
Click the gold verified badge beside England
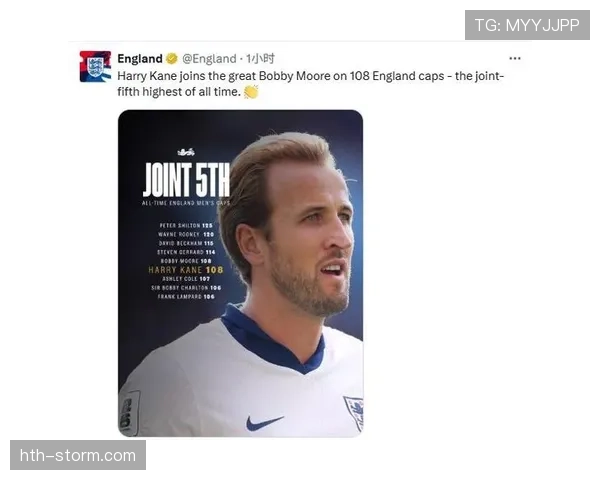[x=172, y=59]
